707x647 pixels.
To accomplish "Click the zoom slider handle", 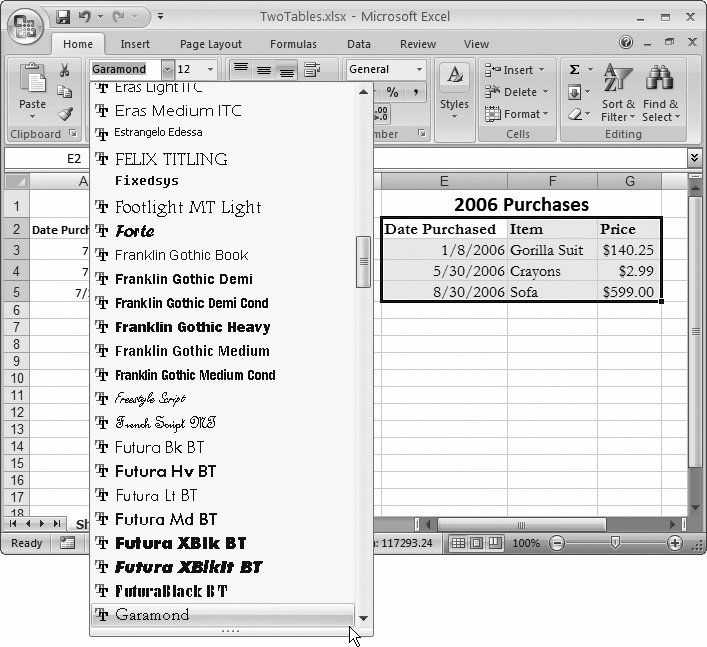I will click(615, 543).
